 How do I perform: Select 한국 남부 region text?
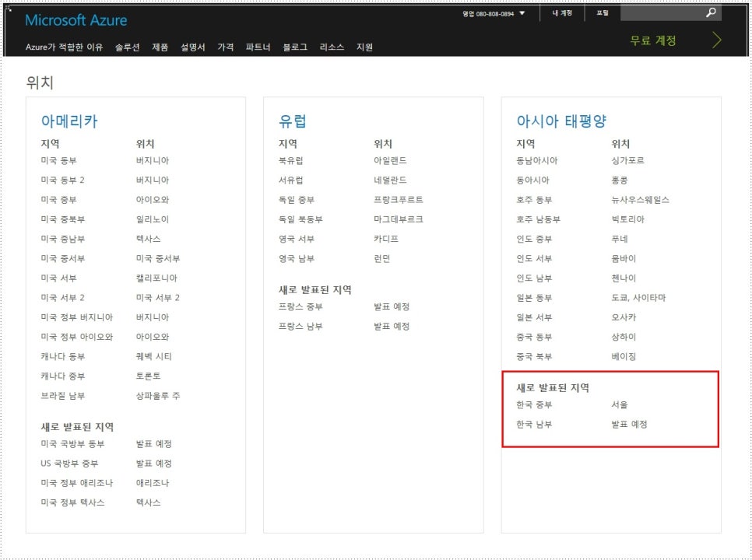534,425
